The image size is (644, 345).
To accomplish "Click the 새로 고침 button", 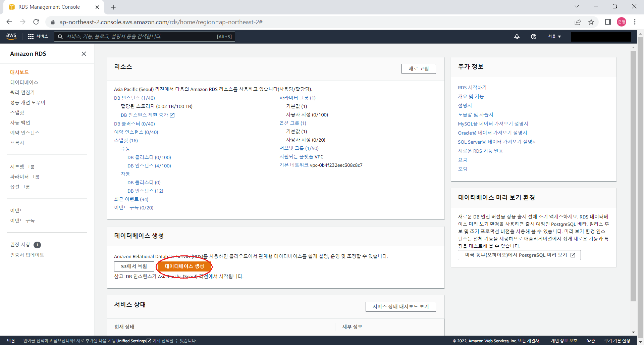I will point(419,68).
